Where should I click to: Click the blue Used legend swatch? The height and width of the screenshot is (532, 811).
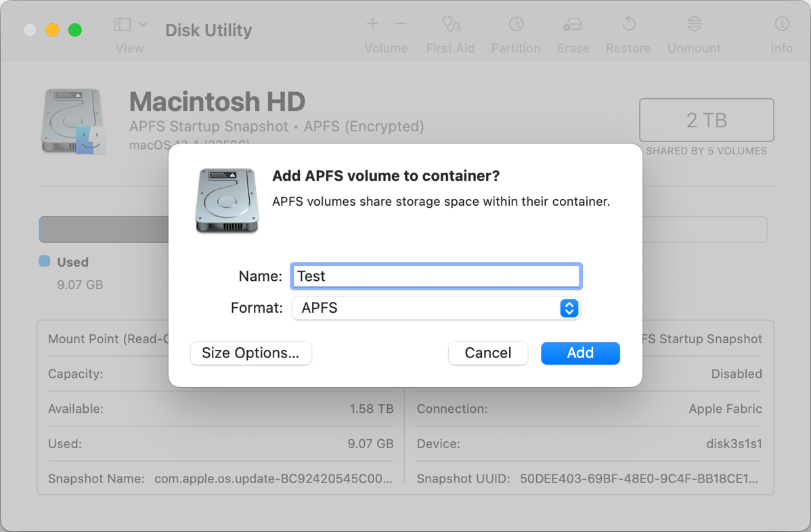pyautogui.click(x=45, y=261)
